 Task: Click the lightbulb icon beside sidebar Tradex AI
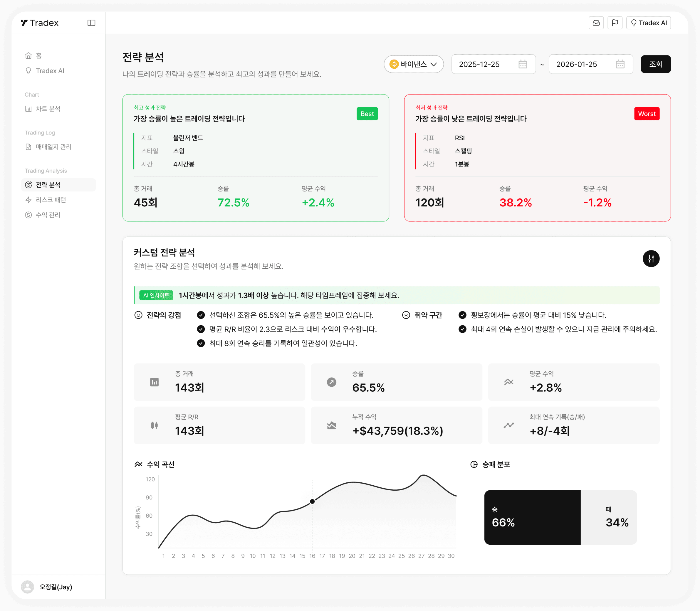(28, 70)
